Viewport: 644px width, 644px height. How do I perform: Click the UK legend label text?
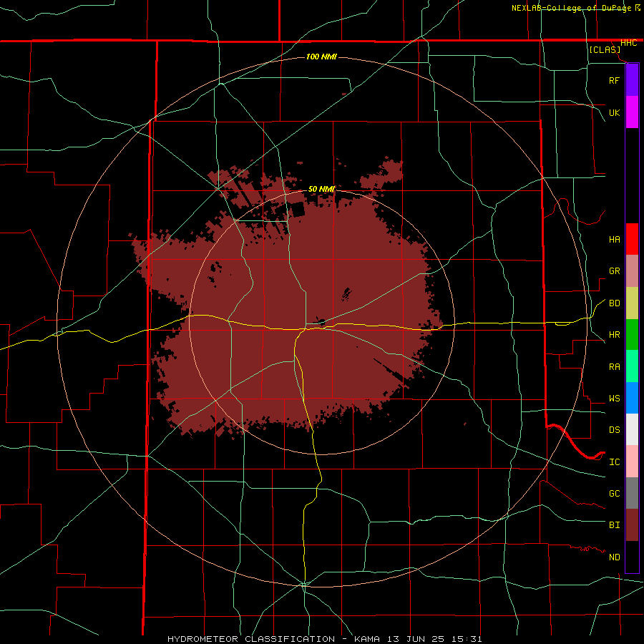coord(614,113)
